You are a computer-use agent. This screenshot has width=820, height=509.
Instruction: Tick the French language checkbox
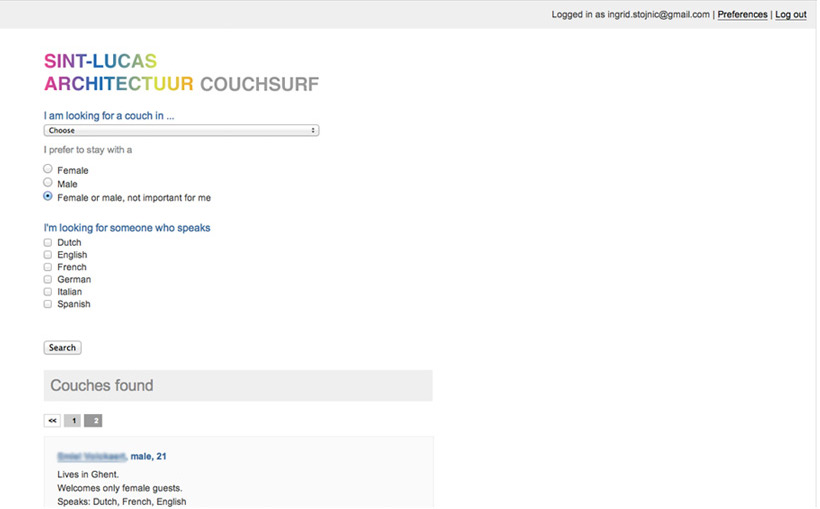tap(48, 267)
